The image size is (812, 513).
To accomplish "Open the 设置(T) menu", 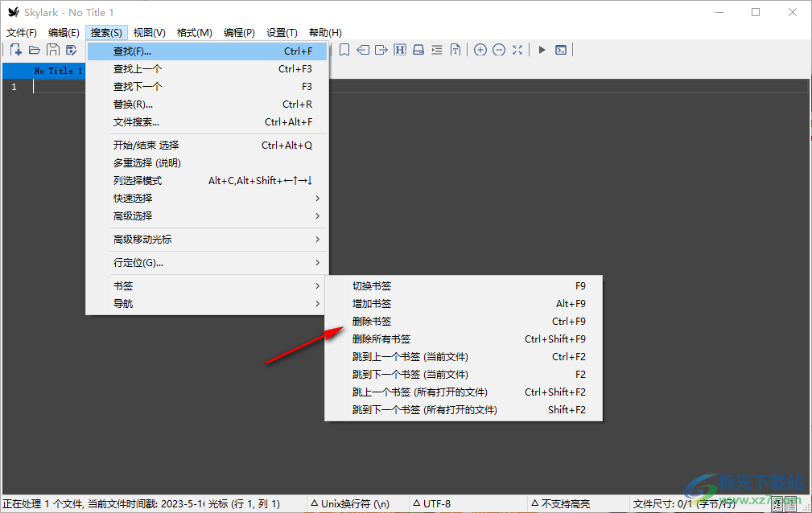I will click(282, 33).
